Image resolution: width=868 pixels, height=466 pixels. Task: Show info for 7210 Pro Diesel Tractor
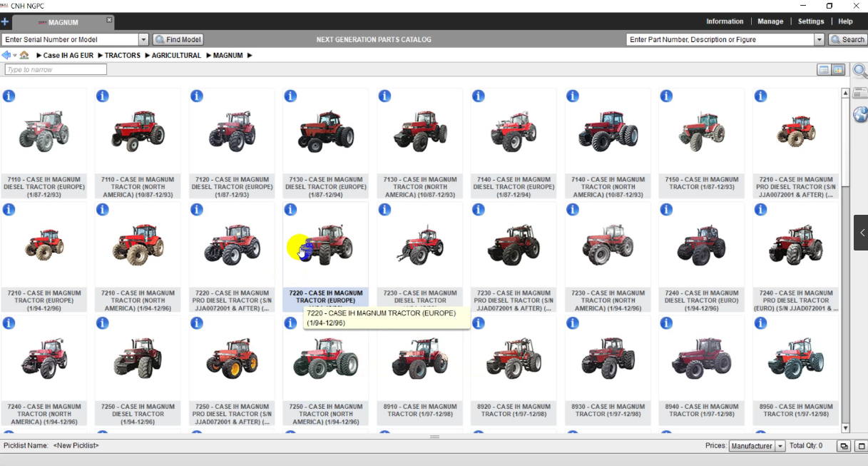[x=760, y=96]
